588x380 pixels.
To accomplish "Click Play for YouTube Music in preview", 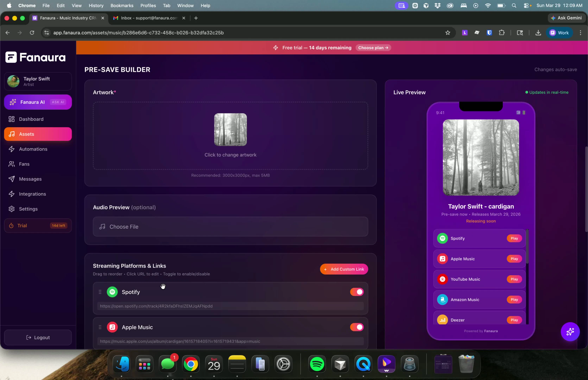I will (x=514, y=279).
